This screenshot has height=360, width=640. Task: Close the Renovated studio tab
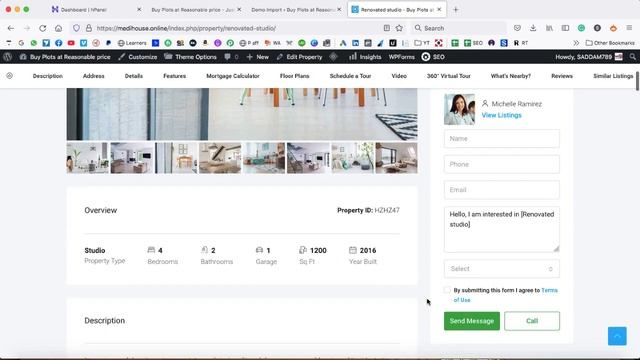(x=439, y=9)
